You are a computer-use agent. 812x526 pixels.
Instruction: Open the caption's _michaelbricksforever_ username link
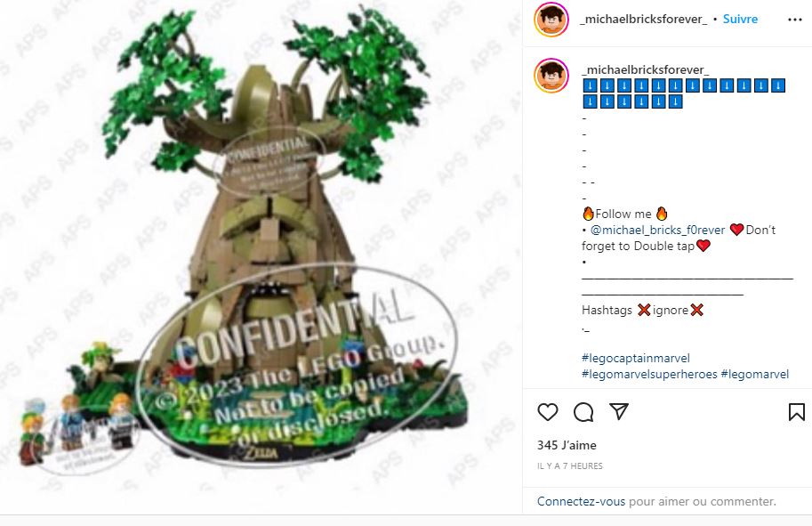click(646, 69)
